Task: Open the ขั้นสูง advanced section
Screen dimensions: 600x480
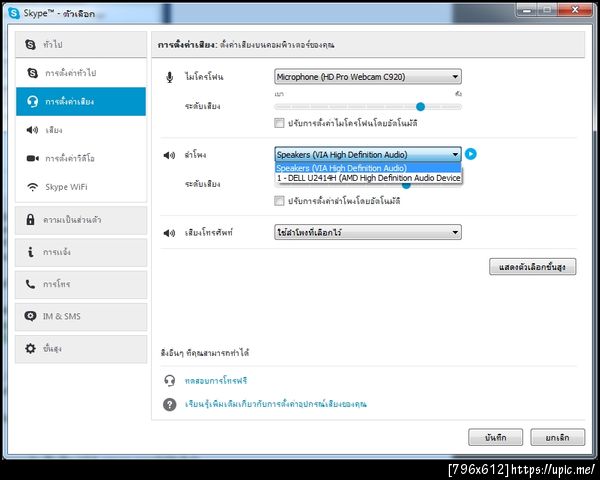Action: 81,349
